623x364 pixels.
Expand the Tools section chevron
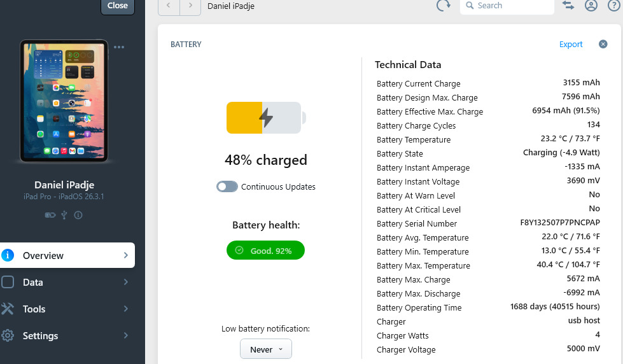pyautogui.click(x=126, y=309)
